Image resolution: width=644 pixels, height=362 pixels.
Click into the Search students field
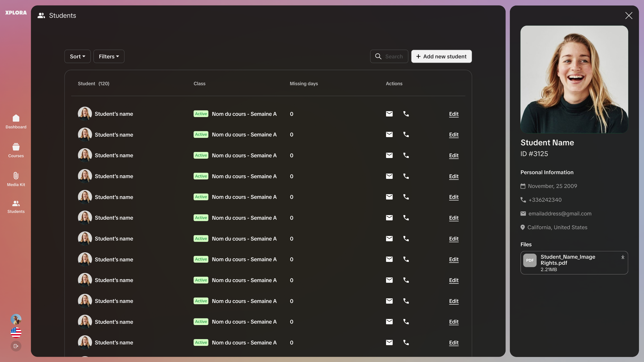click(x=389, y=56)
